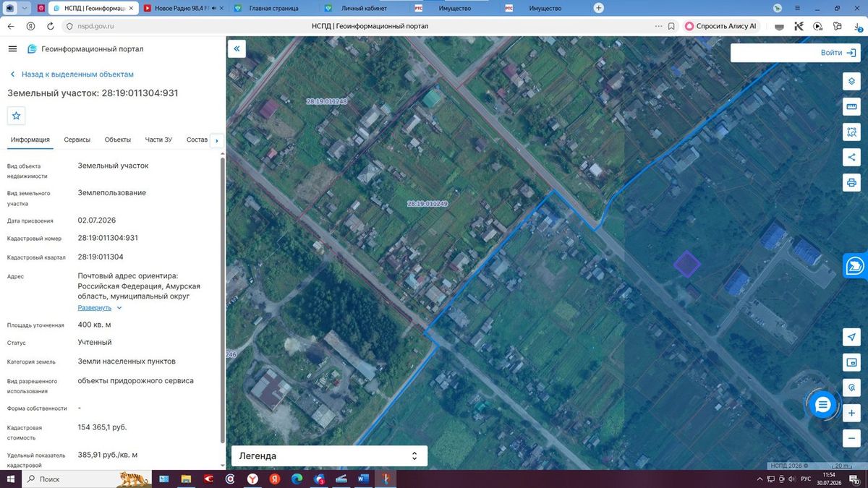Print the map with printer icon
The image size is (868, 488).
(851, 182)
